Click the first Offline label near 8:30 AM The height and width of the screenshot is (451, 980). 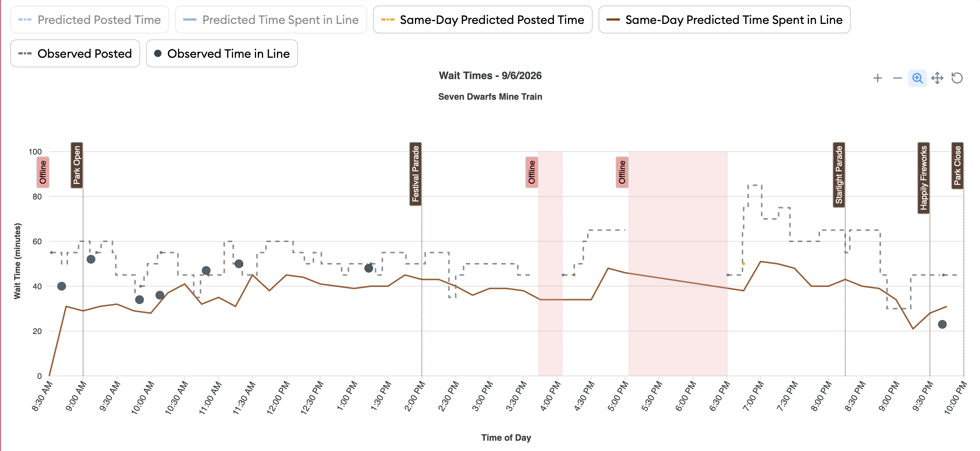pos(43,172)
